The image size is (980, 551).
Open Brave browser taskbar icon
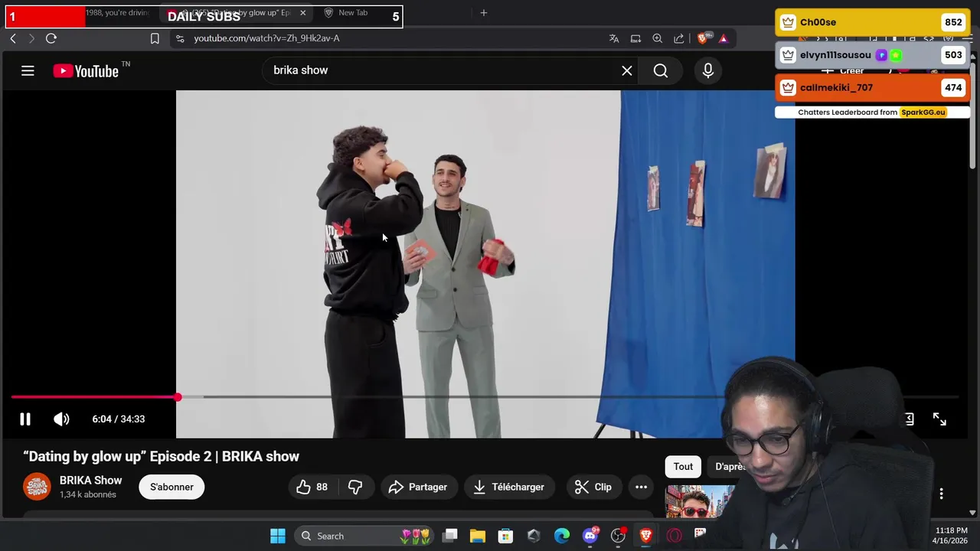pos(646,536)
